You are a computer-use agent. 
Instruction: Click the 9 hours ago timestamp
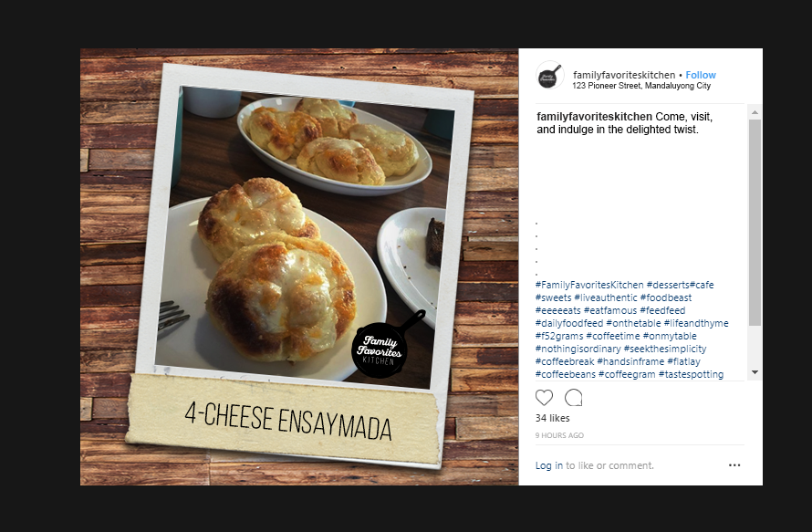point(559,435)
